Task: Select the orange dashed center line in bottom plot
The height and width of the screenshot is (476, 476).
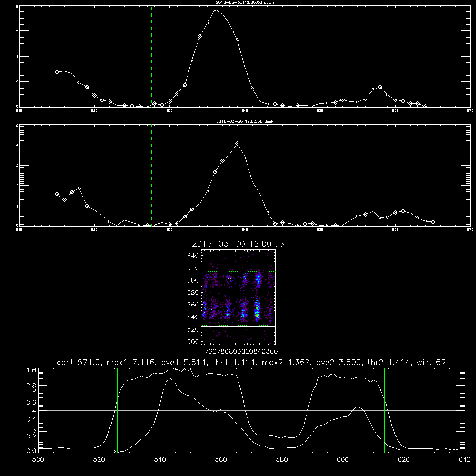Action: [264, 410]
